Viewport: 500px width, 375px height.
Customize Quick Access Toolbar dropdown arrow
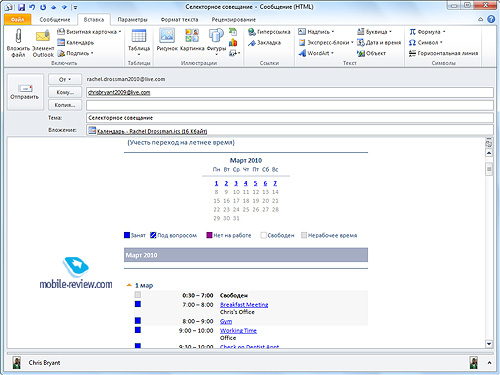[76, 7]
